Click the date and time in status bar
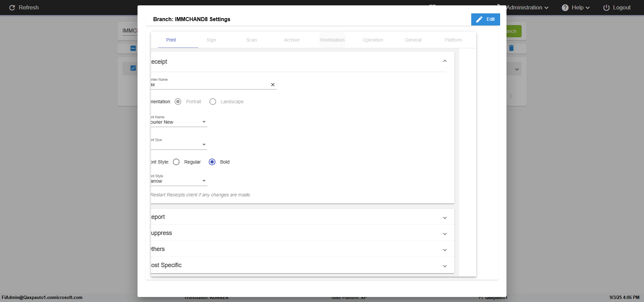 624,297
